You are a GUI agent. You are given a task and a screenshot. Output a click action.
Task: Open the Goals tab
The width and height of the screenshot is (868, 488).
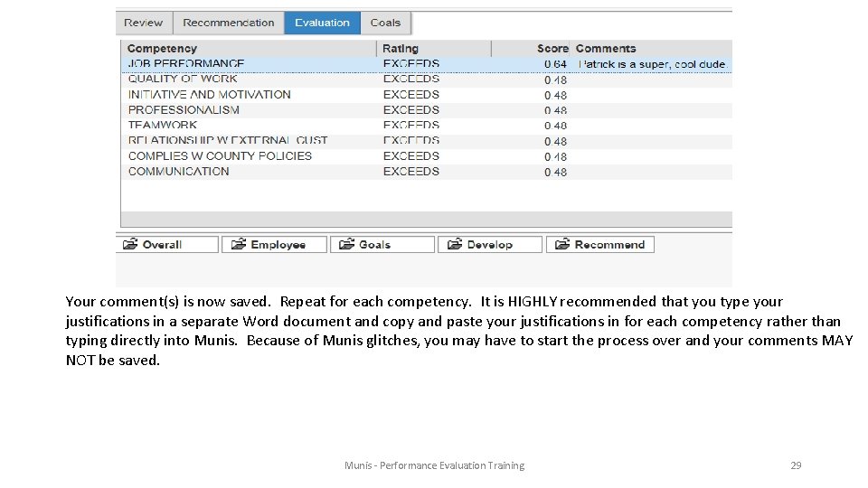click(385, 23)
